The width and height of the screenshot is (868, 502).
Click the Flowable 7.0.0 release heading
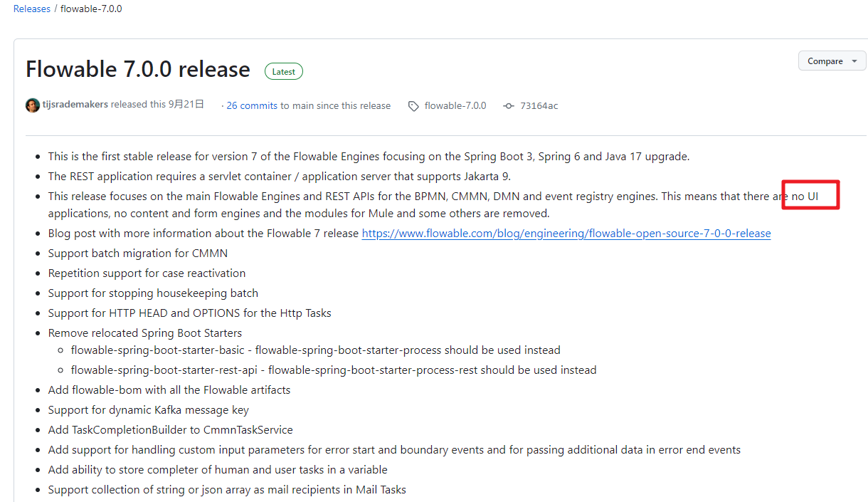coord(138,69)
